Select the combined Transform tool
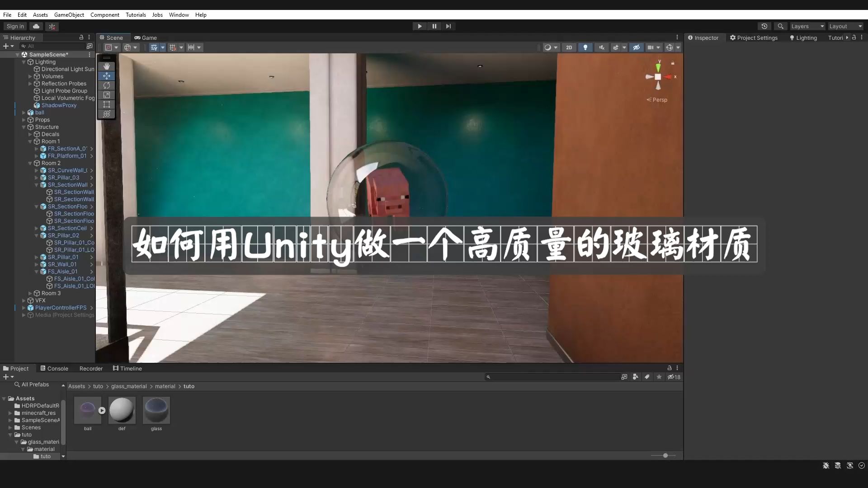Image resolution: width=868 pixels, height=488 pixels. pos(107,114)
